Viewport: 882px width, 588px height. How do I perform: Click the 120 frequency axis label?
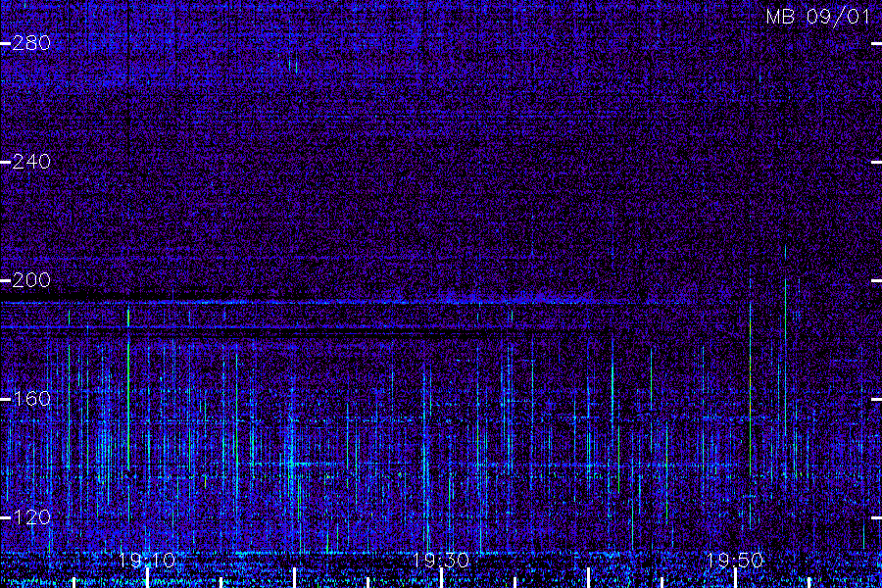(x=31, y=517)
